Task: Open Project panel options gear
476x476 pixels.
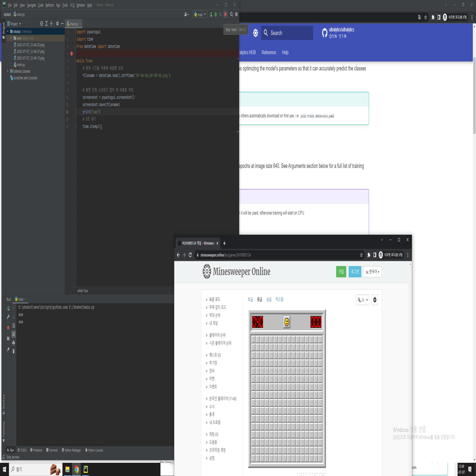Action: (57, 24)
